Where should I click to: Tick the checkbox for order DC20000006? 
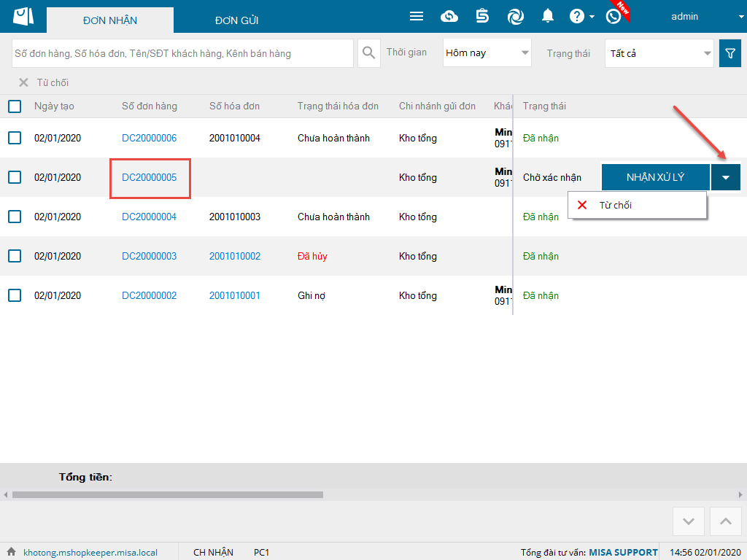point(15,138)
